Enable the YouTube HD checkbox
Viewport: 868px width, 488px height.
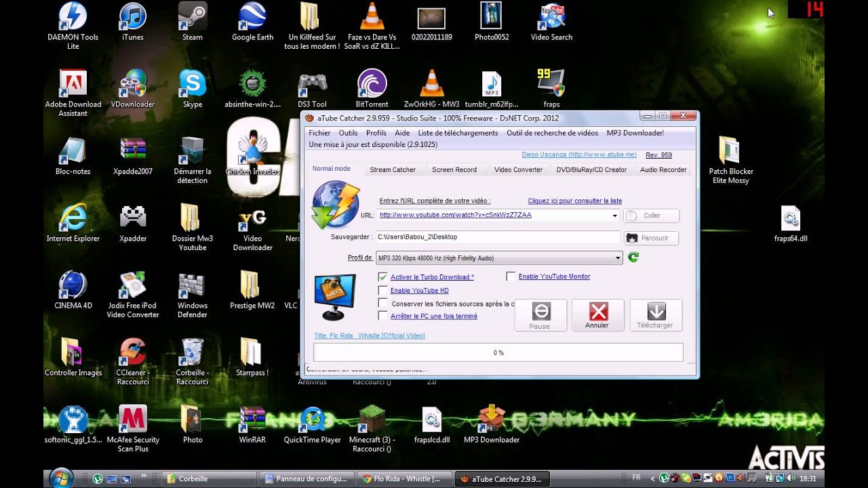(383, 290)
